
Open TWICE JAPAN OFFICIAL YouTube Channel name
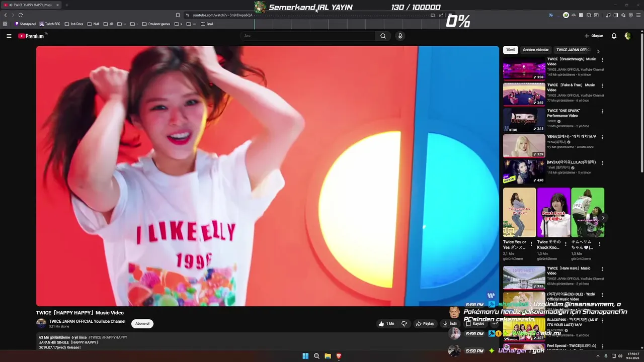(x=87, y=321)
